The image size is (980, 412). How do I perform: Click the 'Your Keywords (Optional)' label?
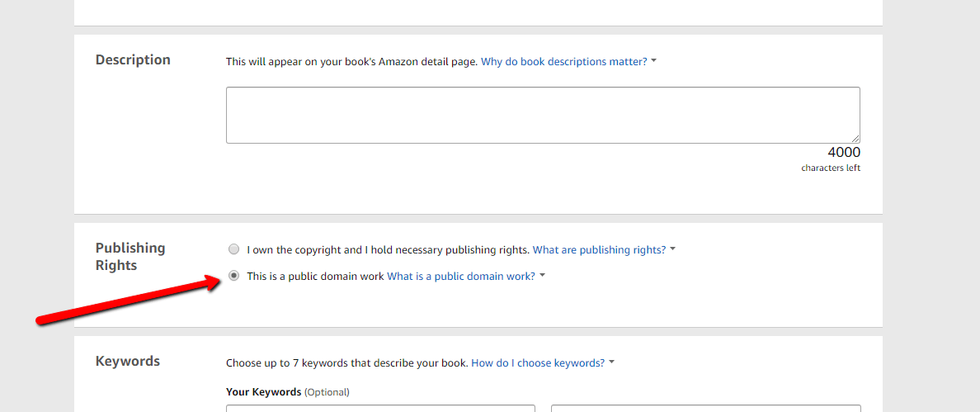point(288,393)
